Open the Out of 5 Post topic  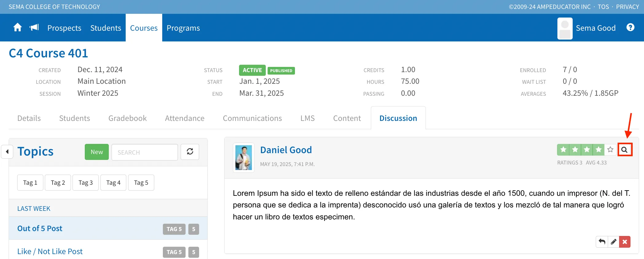coord(40,228)
